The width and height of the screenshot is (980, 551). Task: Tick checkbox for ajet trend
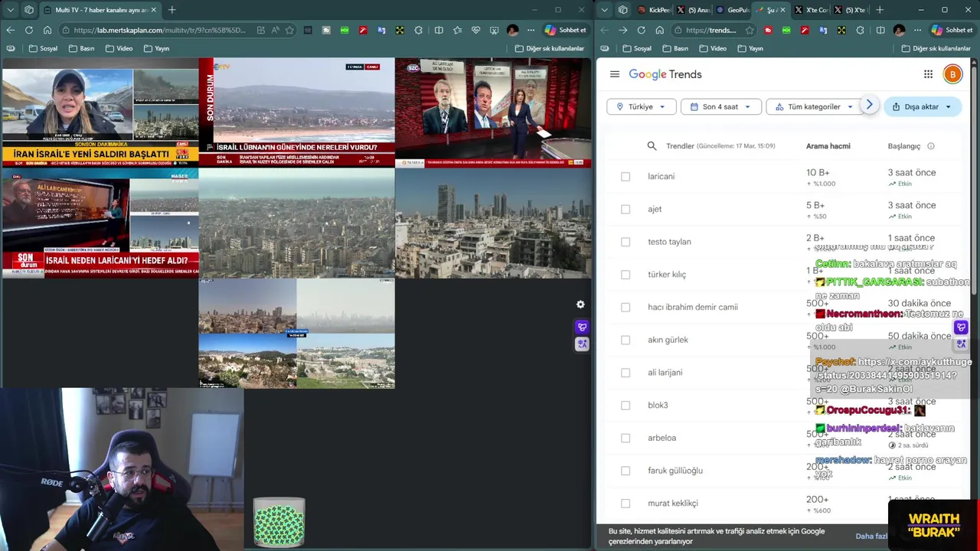click(x=626, y=209)
